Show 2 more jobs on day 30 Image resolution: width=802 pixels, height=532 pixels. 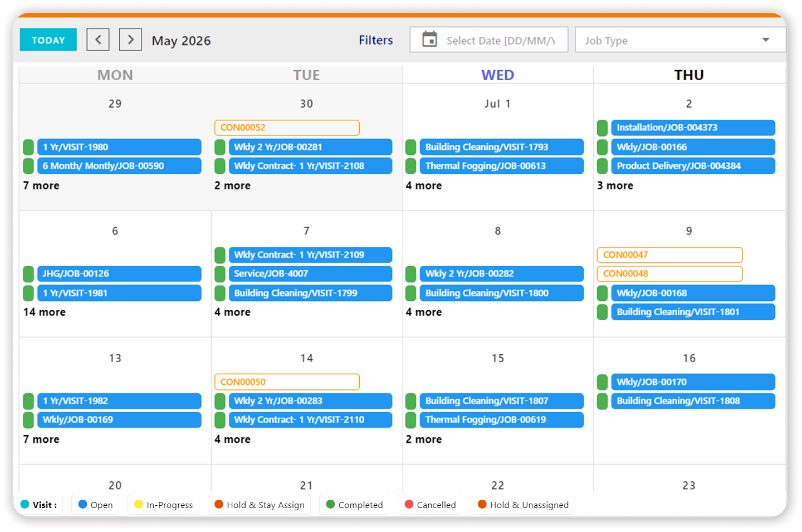(233, 186)
